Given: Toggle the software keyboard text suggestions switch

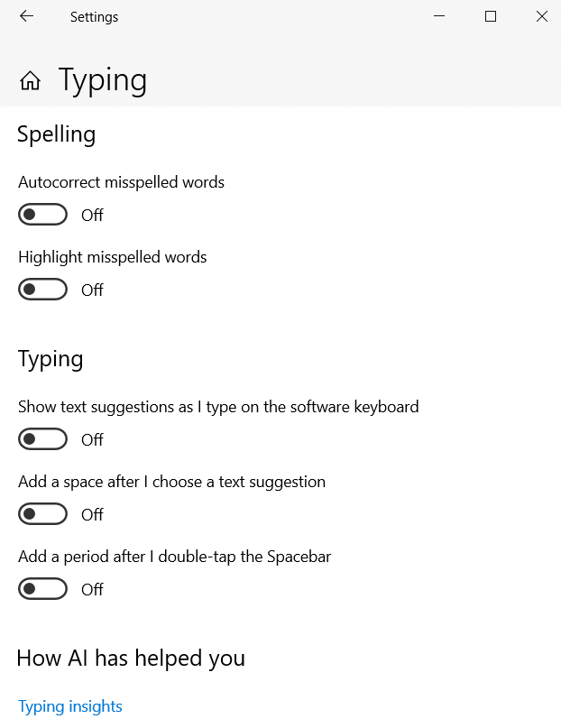Looking at the screenshot, I should (43, 439).
